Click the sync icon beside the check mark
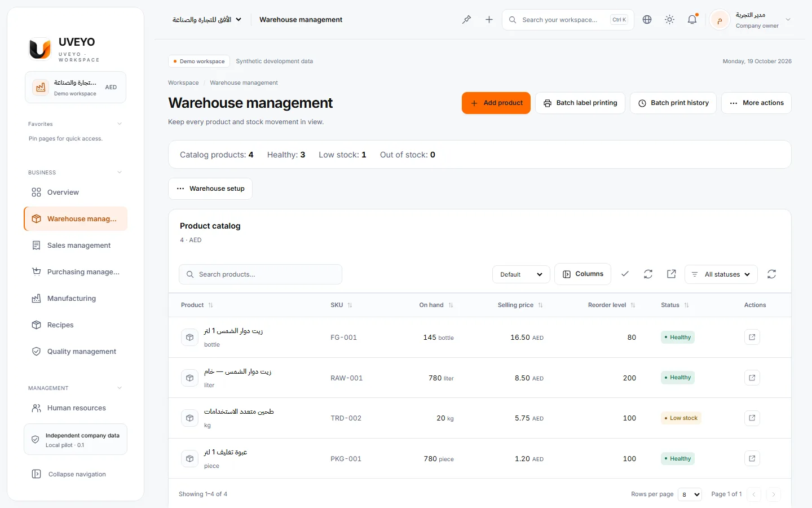 pos(648,274)
